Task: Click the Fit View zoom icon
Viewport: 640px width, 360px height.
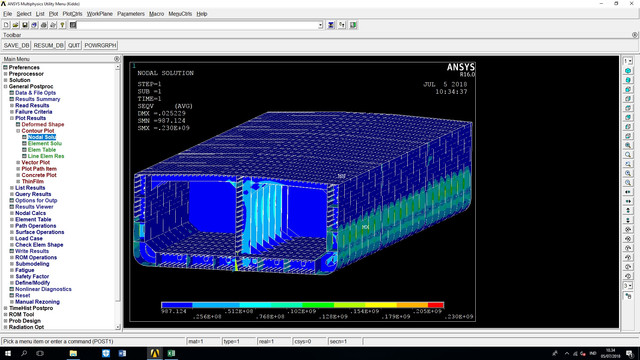Action: click(628, 145)
